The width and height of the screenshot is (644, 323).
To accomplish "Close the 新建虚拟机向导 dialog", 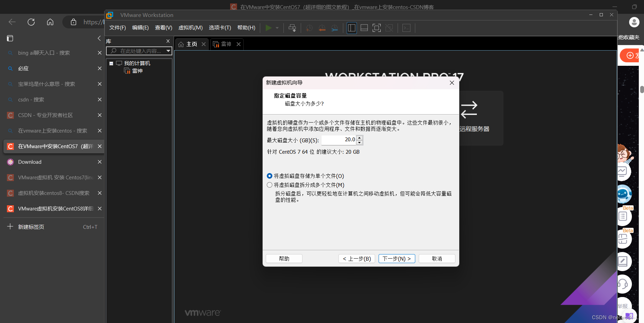I will [452, 83].
